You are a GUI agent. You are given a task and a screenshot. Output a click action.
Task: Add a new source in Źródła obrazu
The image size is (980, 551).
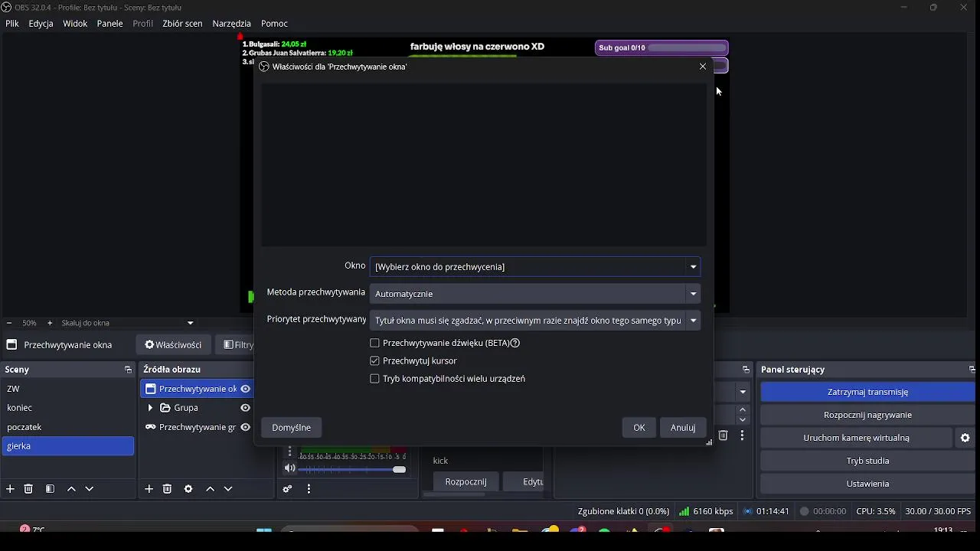149,489
